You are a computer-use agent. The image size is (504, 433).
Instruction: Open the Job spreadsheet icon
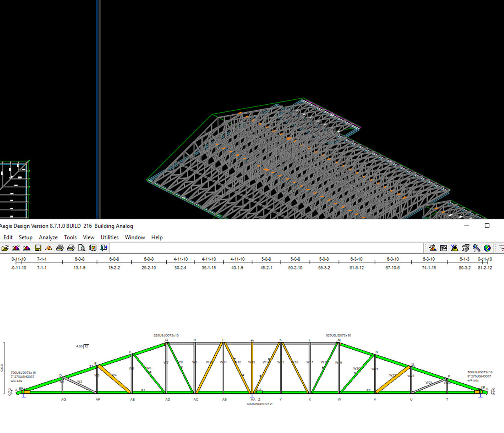click(x=444, y=248)
